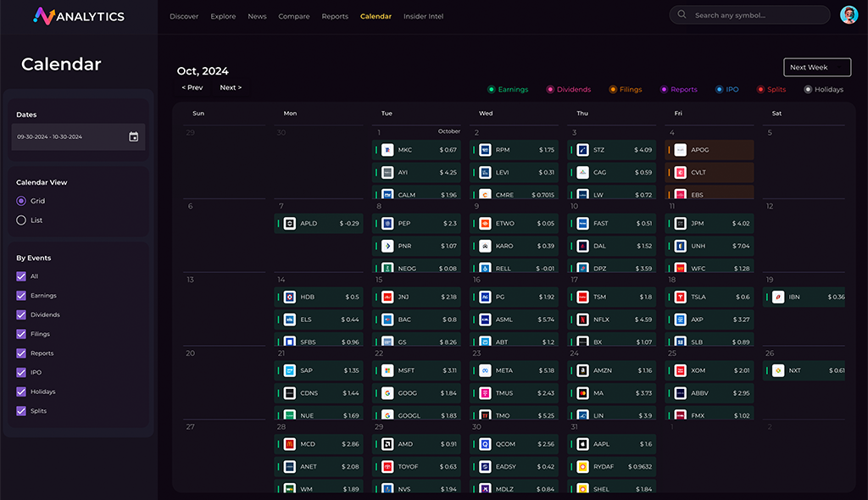Click the TSLA company logo
868x500 pixels.
(681, 297)
